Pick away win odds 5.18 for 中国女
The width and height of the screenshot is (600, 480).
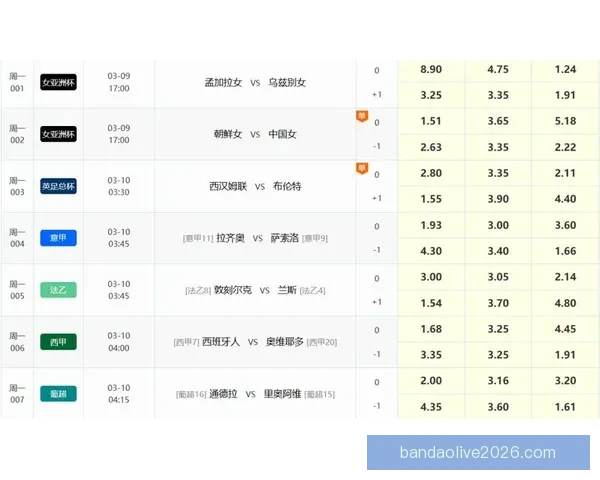(x=565, y=121)
